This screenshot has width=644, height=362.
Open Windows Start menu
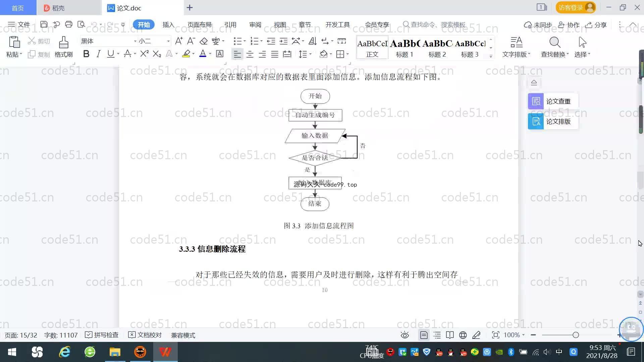point(12,352)
